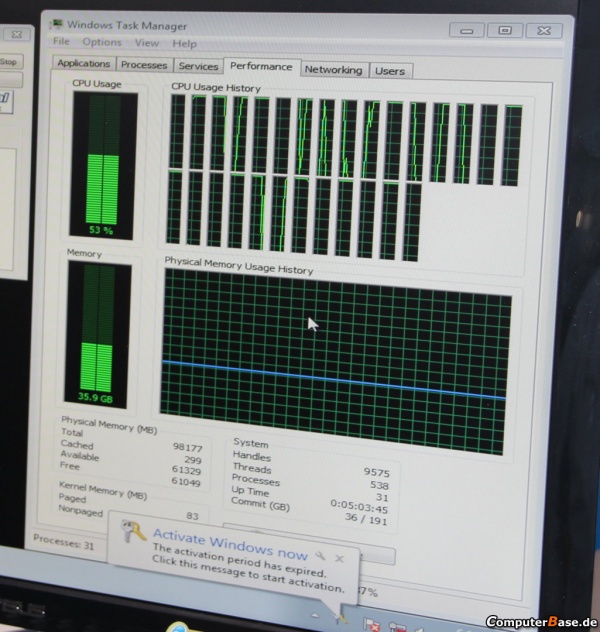Click Stop button in background window
Viewport: 600px width, 632px height.
tap(9, 62)
